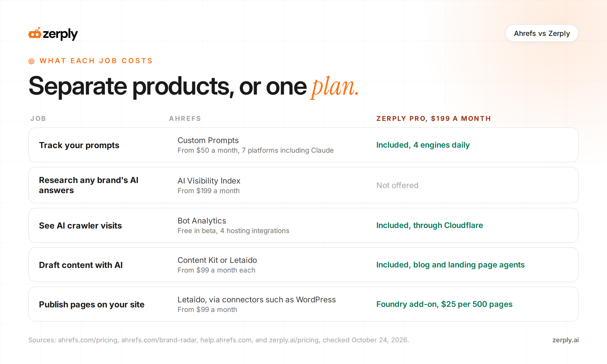This screenshot has height=364, width=607.
Task: Open the zerply.ai footer link
Action: [566, 340]
